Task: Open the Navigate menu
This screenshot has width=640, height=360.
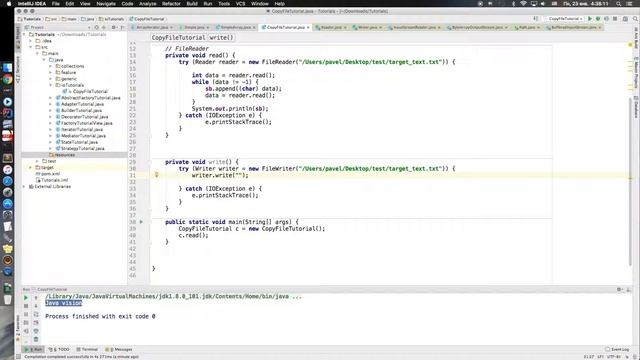Action: [x=106, y=4]
